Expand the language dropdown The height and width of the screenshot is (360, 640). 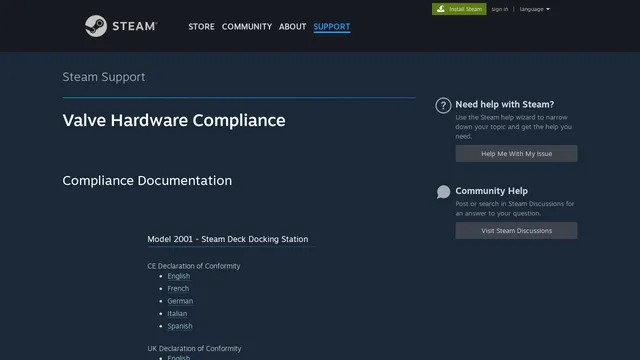pyautogui.click(x=534, y=9)
